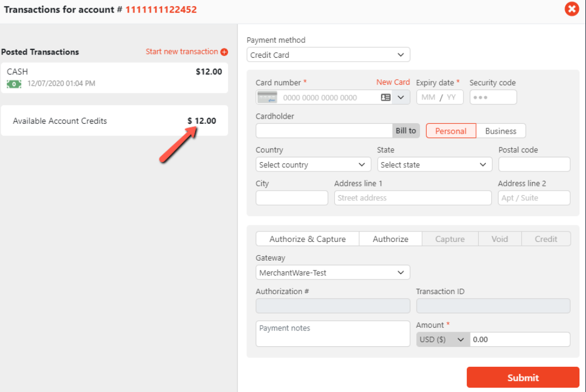Click the plus icon beside Start new transaction
The image size is (586, 392).
224,52
